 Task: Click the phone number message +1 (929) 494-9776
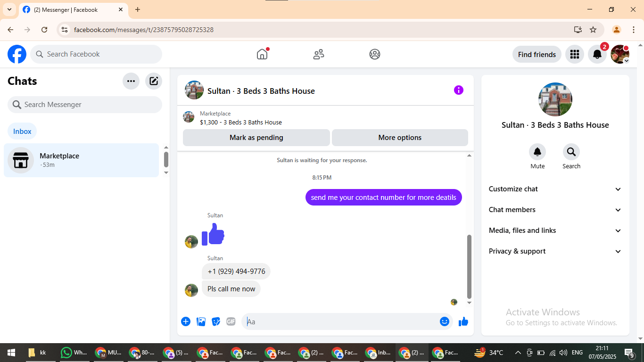236,271
